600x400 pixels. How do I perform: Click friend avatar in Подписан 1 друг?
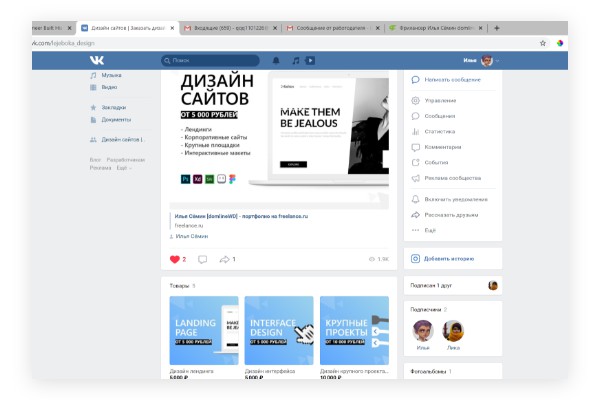[x=493, y=285]
